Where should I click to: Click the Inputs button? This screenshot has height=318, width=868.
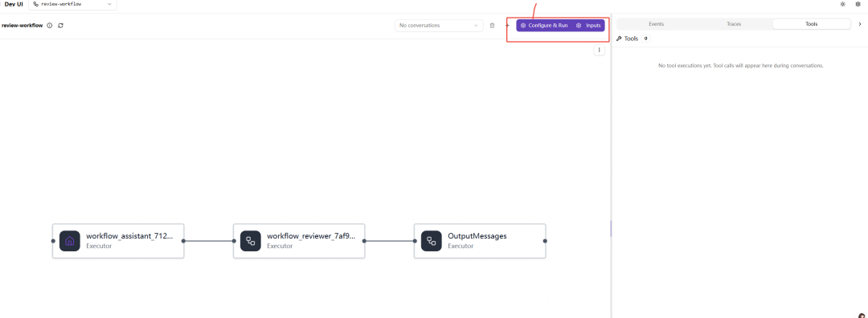[x=588, y=26]
